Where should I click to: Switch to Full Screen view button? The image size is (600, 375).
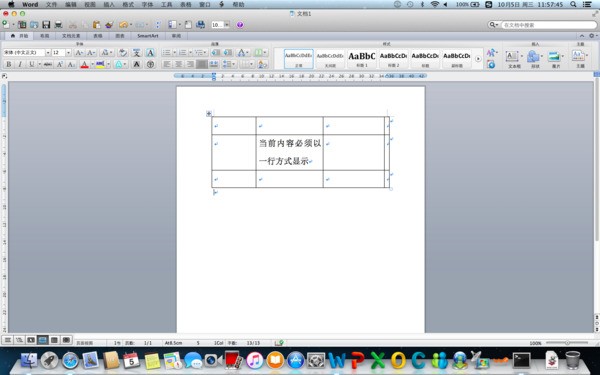click(x=66, y=340)
